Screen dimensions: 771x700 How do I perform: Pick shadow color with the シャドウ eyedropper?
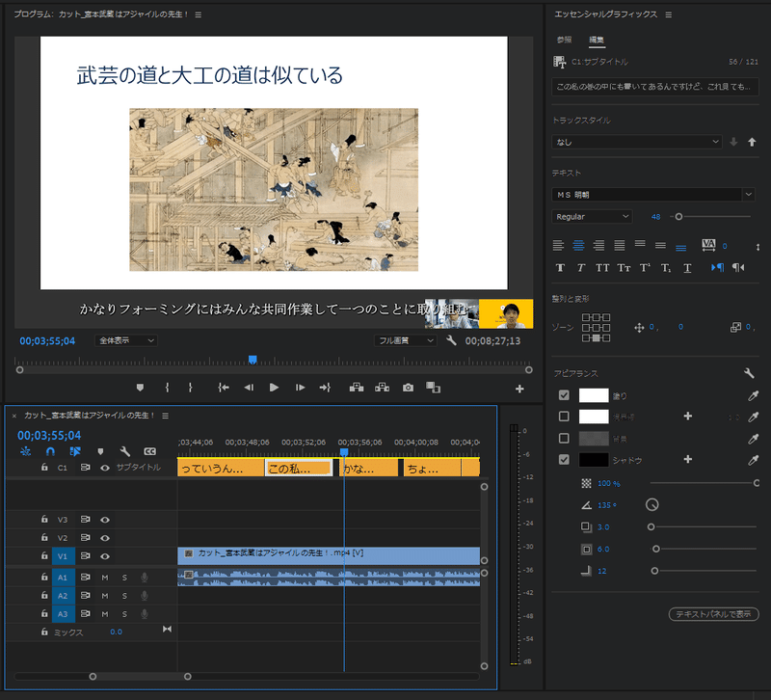tap(753, 460)
